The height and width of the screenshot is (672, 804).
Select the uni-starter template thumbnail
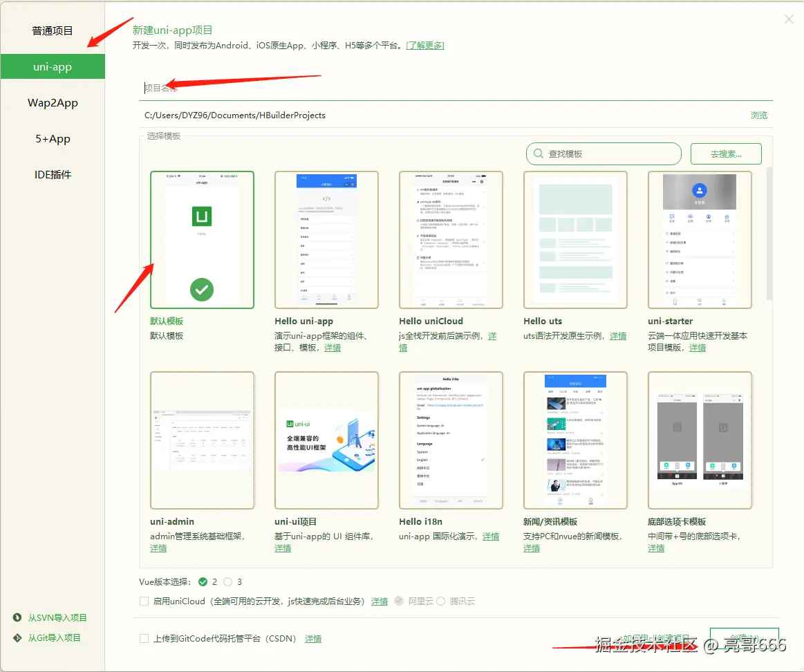700,240
